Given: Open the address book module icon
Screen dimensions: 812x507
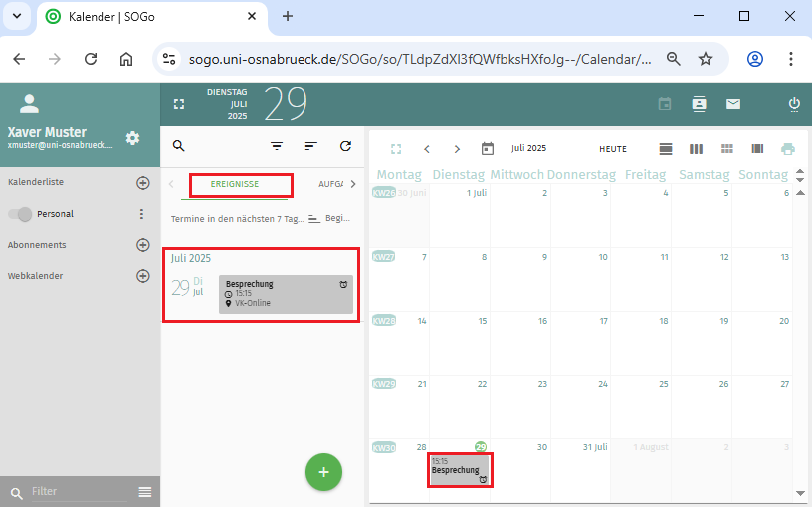Looking at the screenshot, I should [699, 104].
